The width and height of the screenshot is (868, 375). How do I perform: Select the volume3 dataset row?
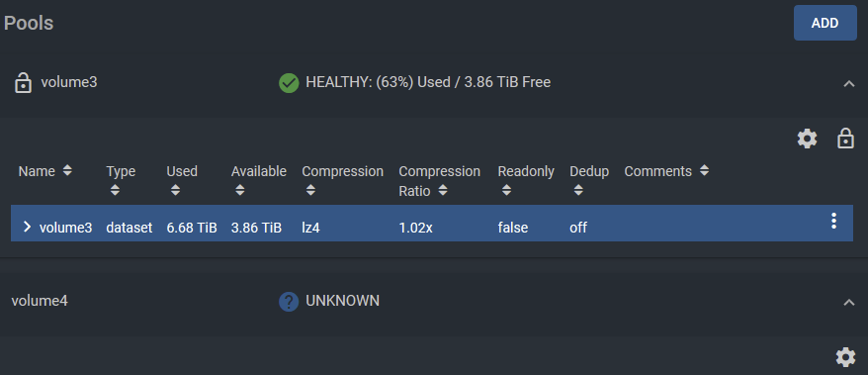coord(432,224)
